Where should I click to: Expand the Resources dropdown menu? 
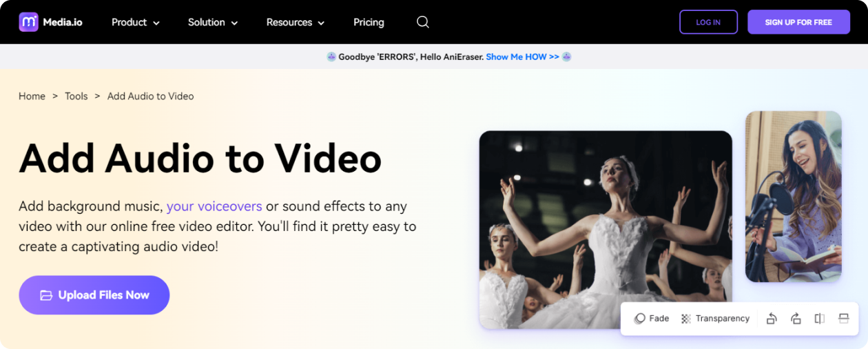[x=295, y=22]
